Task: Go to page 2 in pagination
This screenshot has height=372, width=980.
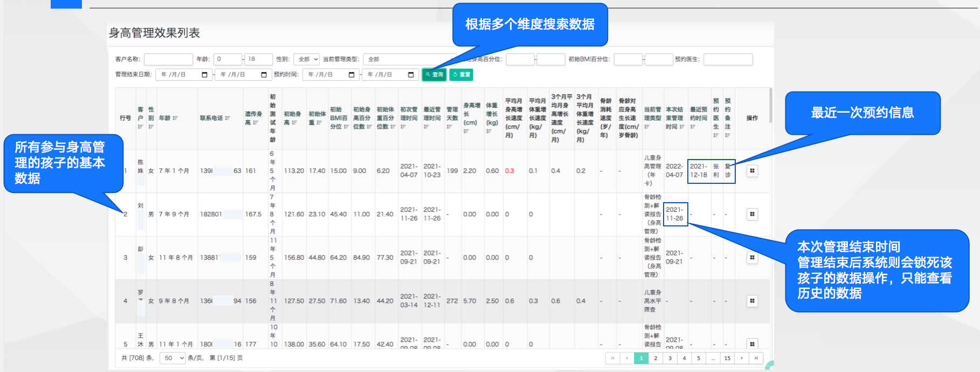Action: pos(655,358)
